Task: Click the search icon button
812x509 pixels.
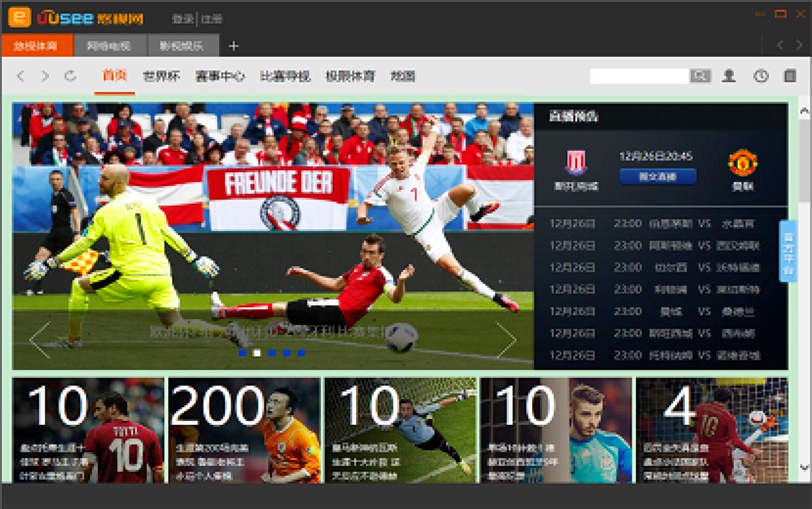Action: [699, 76]
